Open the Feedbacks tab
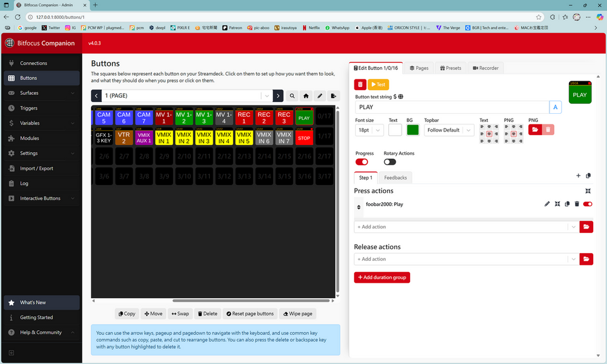The image size is (607, 364). [395, 178]
